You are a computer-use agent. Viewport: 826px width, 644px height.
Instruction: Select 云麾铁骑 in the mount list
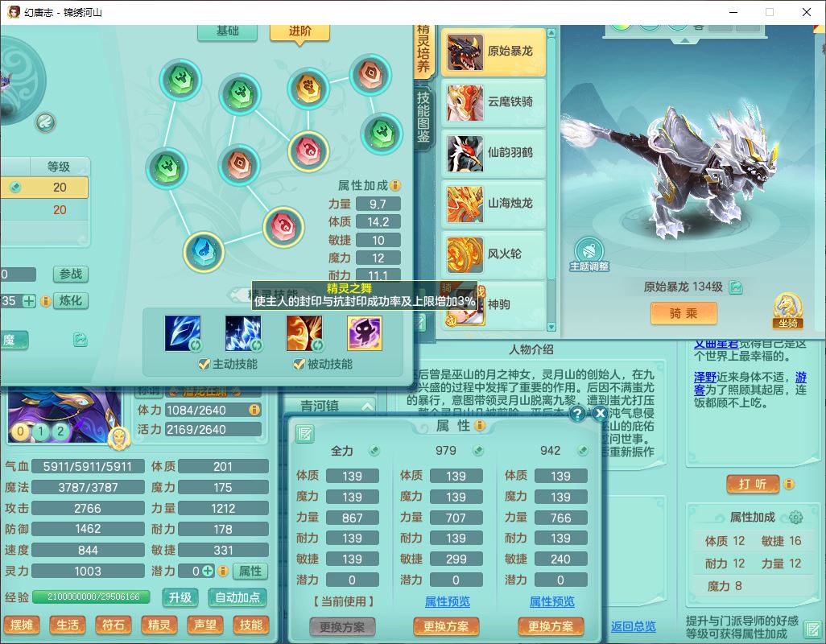(x=493, y=102)
